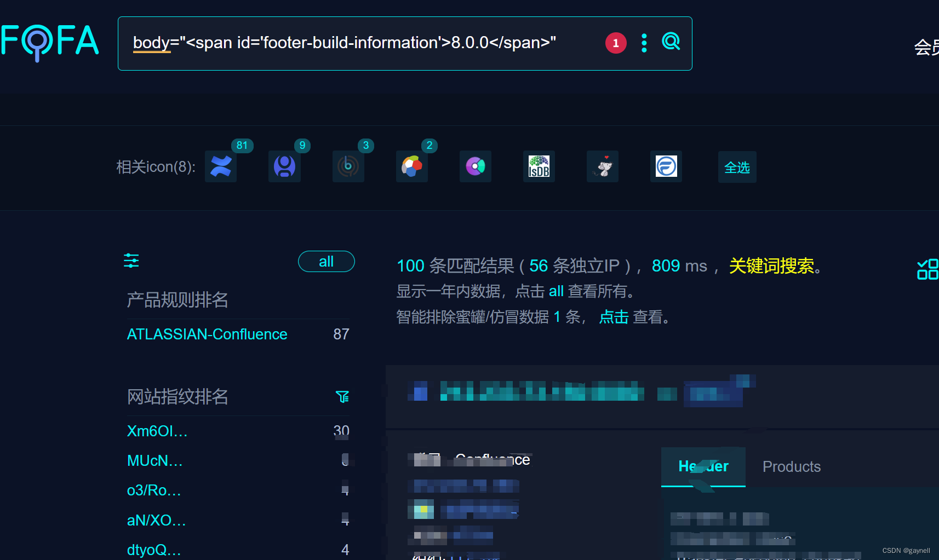Click the FOFA logo
This screenshot has height=560, width=939.
tap(49, 42)
